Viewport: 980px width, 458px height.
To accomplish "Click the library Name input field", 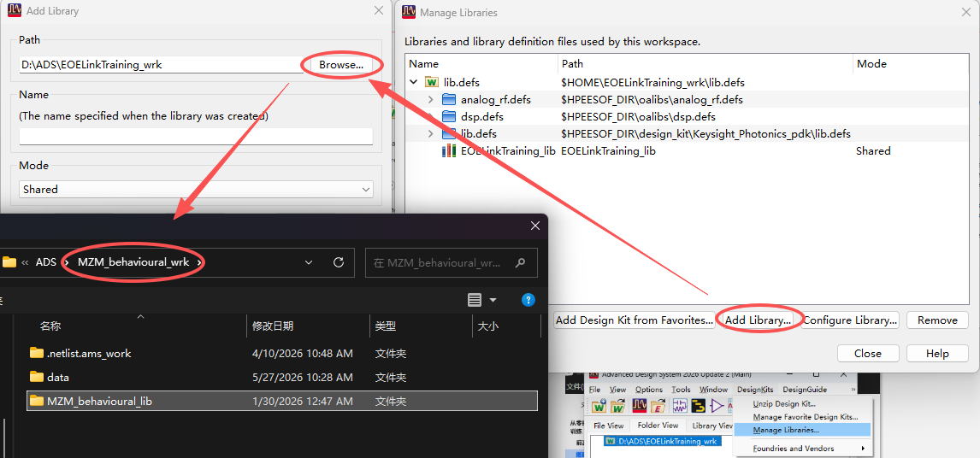I will pyautogui.click(x=196, y=136).
